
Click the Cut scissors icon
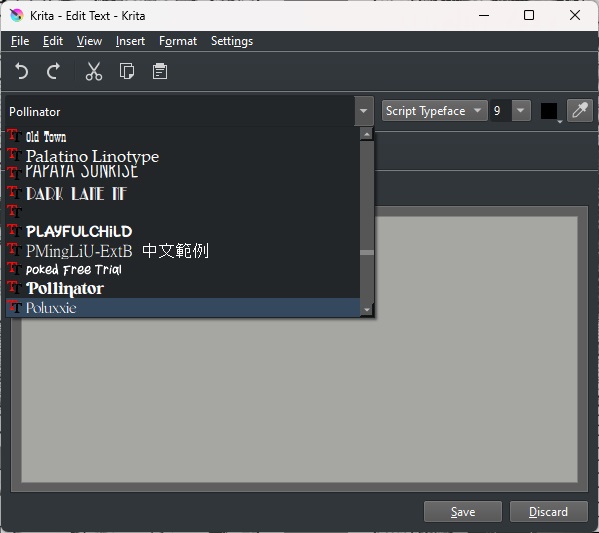pyautogui.click(x=94, y=71)
